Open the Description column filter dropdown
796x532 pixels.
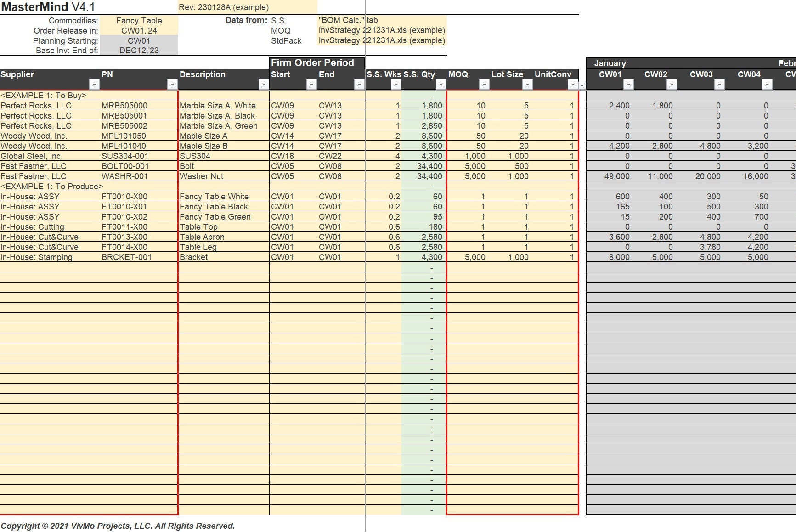(x=263, y=84)
